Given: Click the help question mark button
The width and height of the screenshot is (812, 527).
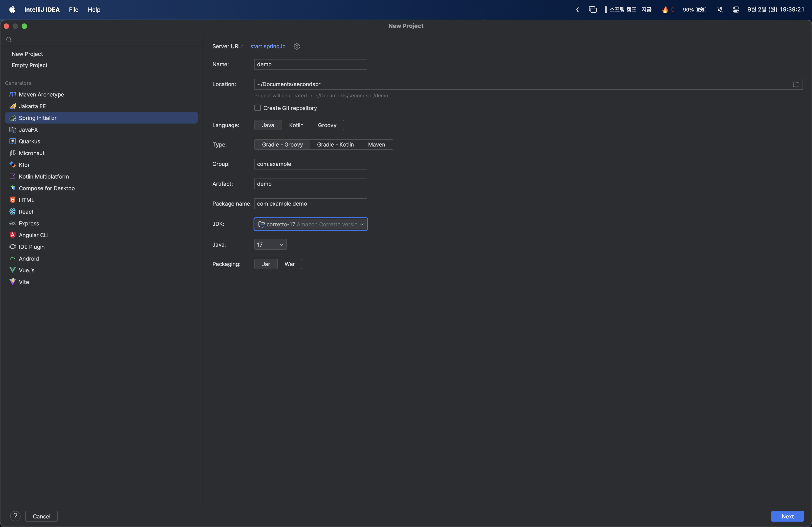Looking at the screenshot, I should coord(15,516).
